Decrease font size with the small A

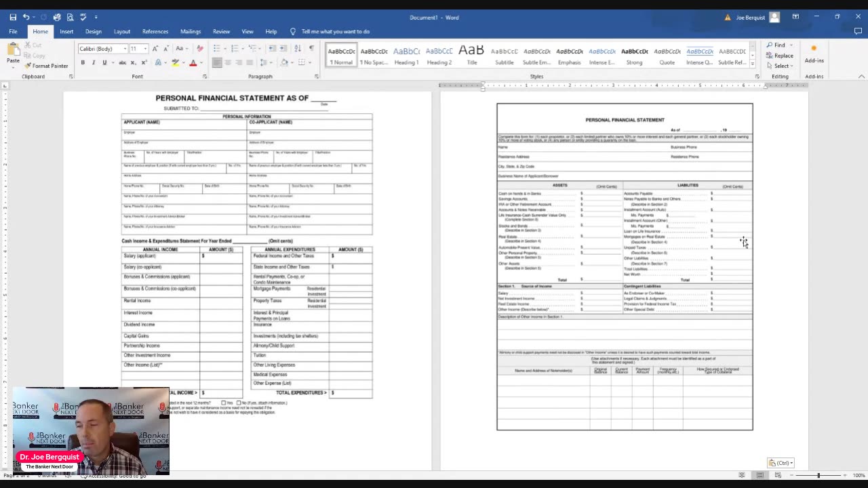click(x=165, y=49)
